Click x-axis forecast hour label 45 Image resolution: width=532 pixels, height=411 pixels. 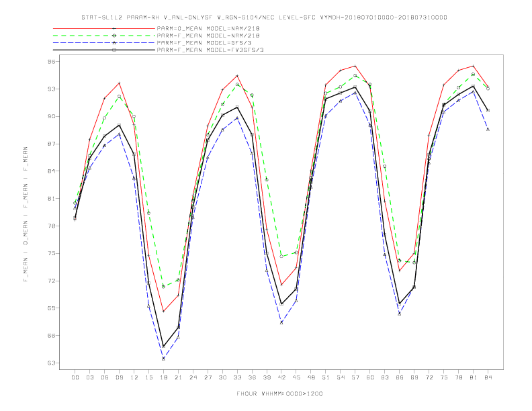point(296,377)
